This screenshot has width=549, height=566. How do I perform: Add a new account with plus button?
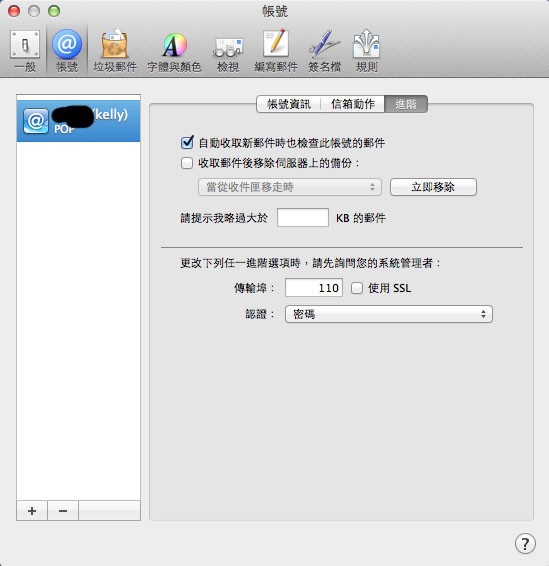click(32, 511)
